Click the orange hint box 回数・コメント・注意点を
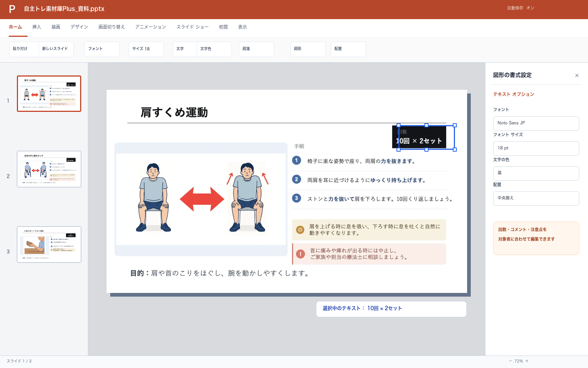 click(x=536, y=238)
